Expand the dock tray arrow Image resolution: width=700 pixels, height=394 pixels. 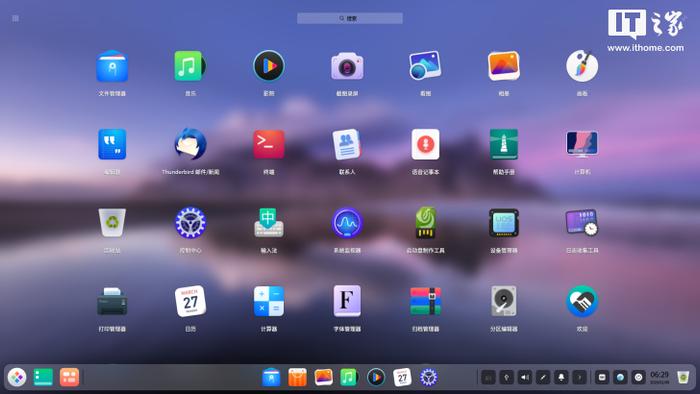click(579, 377)
